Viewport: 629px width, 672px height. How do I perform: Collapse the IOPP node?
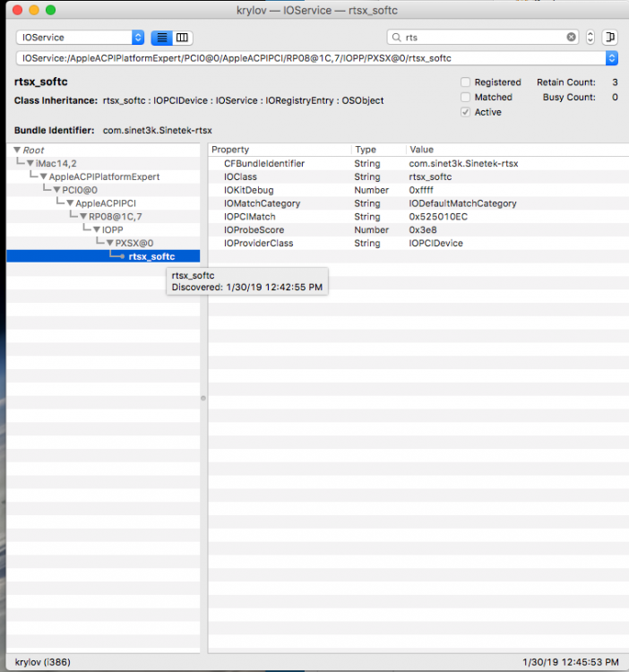[x=97, y=229]
